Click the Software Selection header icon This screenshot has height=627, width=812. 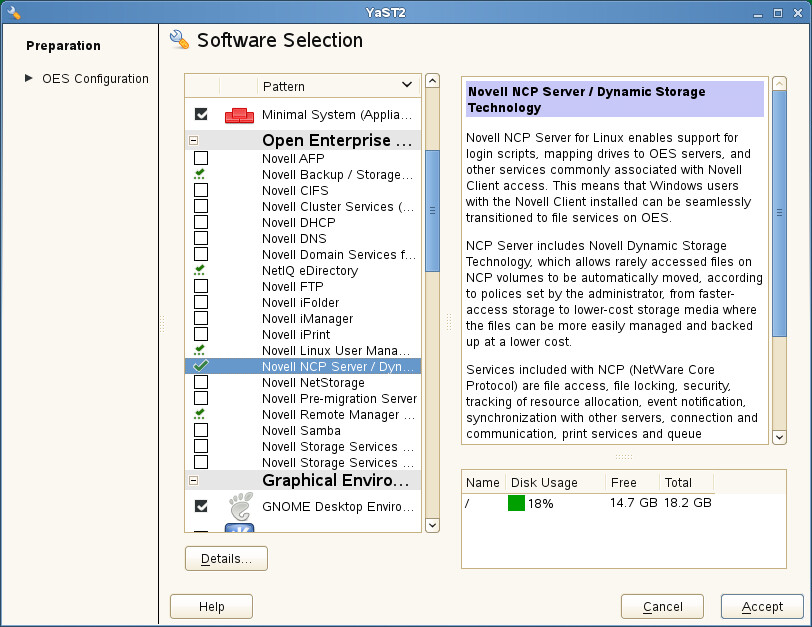[180, 40]
